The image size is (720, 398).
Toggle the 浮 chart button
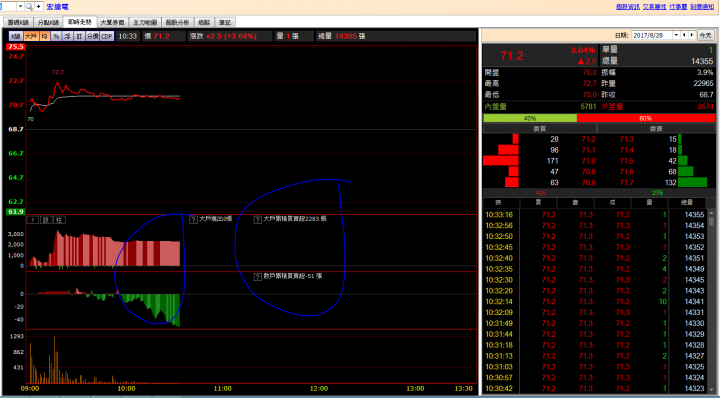pyautogui.click(x=68, y=36)
